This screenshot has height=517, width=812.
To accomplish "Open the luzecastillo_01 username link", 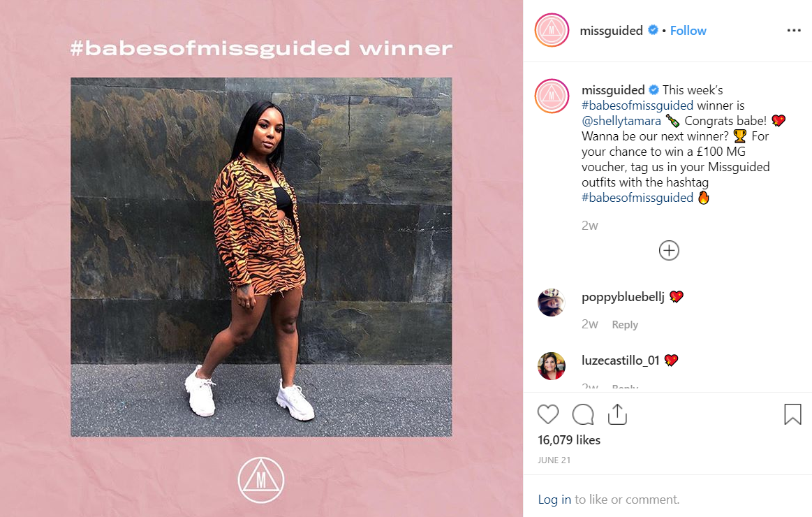I will coord(620,360).
